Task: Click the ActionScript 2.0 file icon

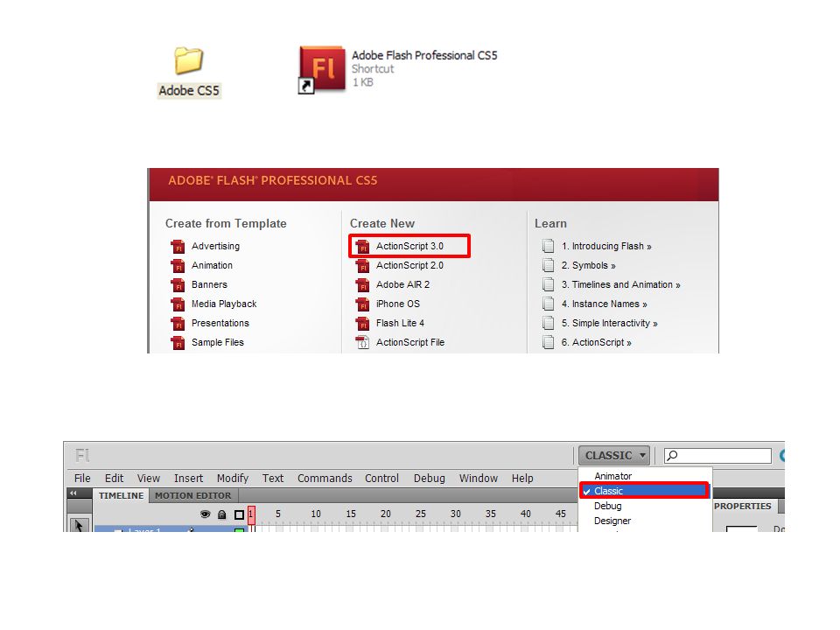Action: (x=362, y=266)
